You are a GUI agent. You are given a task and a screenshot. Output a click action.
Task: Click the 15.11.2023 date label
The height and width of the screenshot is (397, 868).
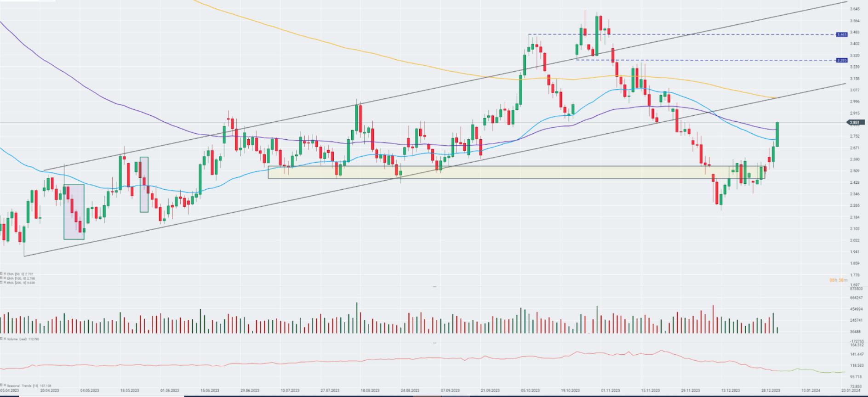(651, 391)
